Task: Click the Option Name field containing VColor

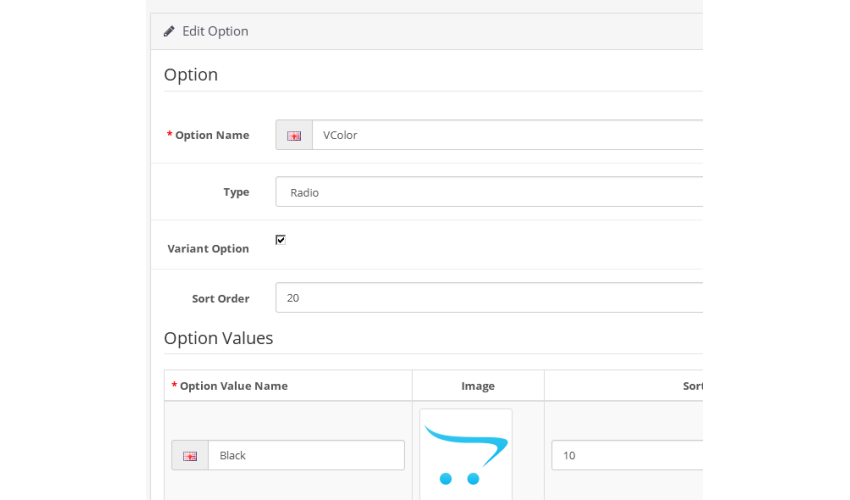Action: pyautogui.click(x=507, y=135)
